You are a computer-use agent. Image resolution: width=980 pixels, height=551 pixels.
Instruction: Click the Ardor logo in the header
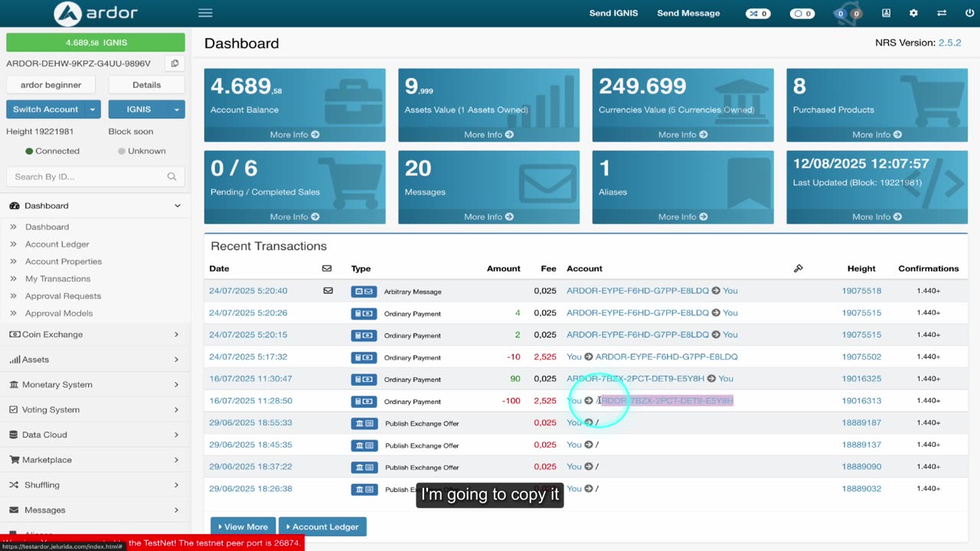(x=96, y=13)
